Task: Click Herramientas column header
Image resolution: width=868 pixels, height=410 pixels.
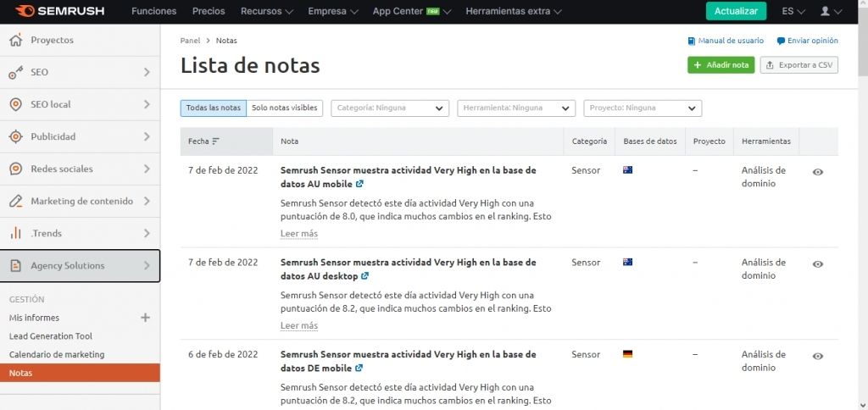Action: pyautogui.click(x=766, y=141)
